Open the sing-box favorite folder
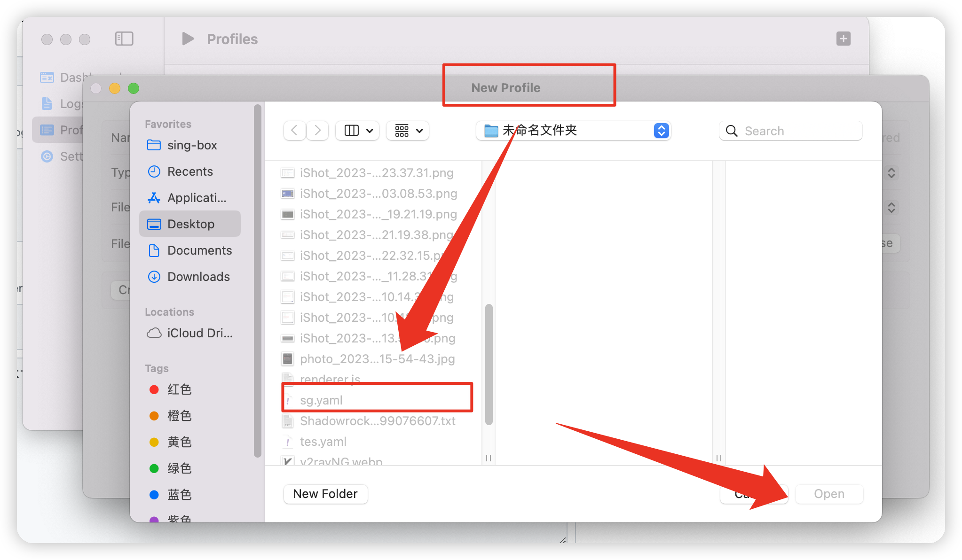 (x=191, y=145)
